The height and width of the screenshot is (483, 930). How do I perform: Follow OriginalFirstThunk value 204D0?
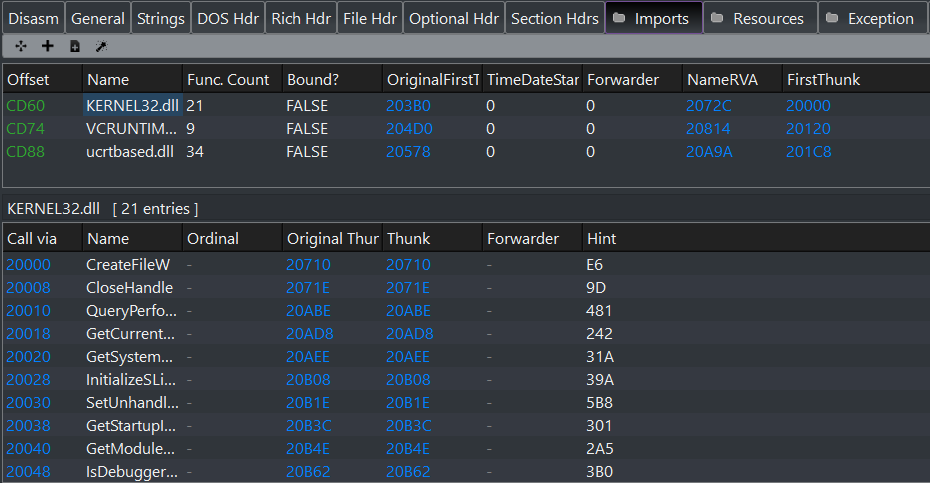click(x=409, y=129)
